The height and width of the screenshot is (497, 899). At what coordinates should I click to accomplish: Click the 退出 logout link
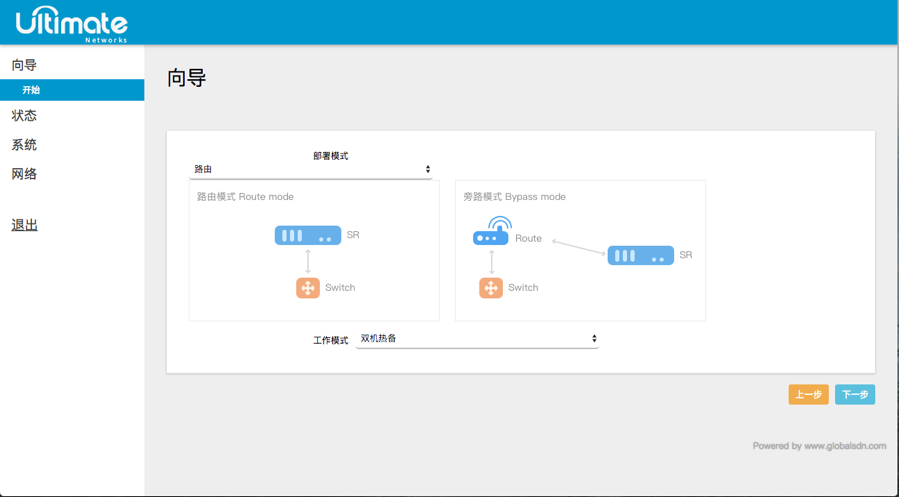tap(25, 225)
